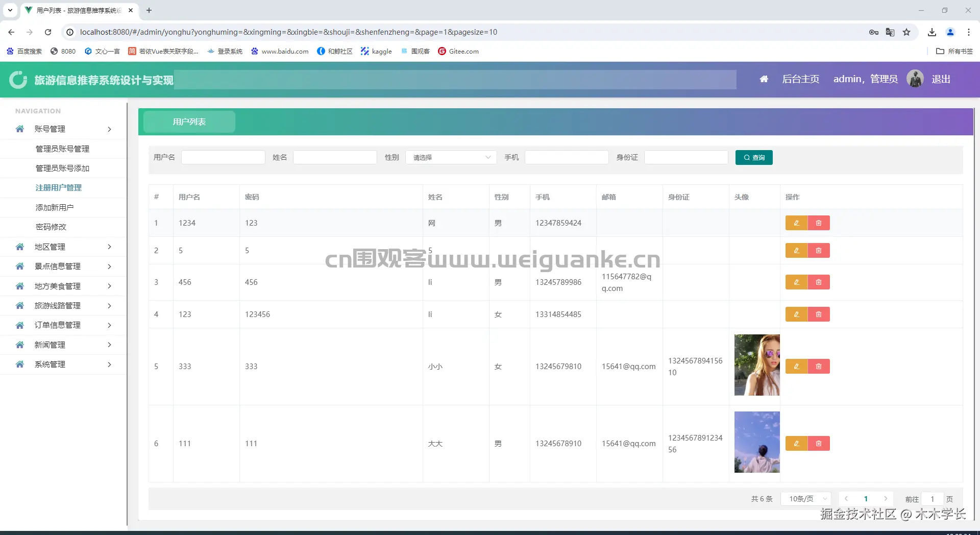Expand the 景点信息管理 menu section
Screen dimensions: 980x535
63,266
